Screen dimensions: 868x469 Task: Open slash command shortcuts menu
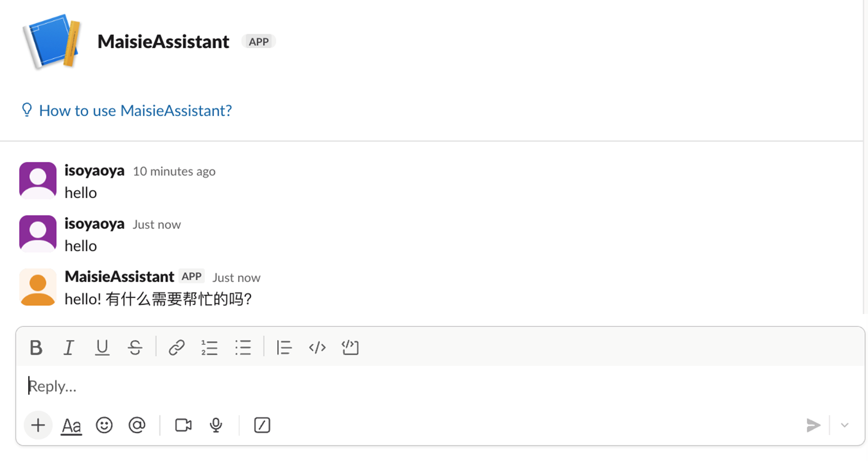click(x=262, y=425)
